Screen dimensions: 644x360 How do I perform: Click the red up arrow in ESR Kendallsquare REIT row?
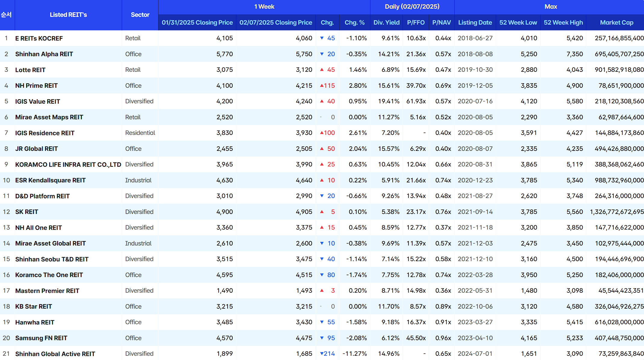[x=322, y=180]
